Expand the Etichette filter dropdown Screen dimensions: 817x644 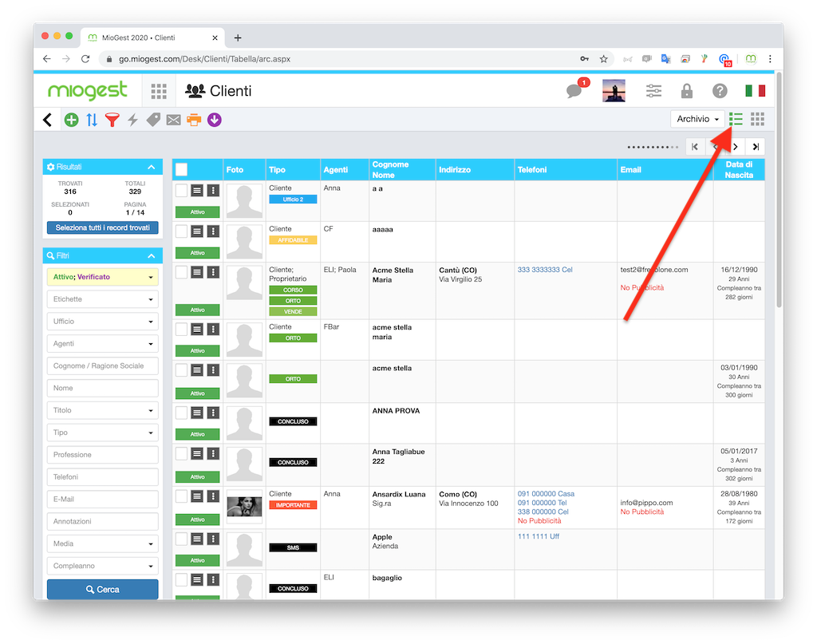[x=103, y=299]
